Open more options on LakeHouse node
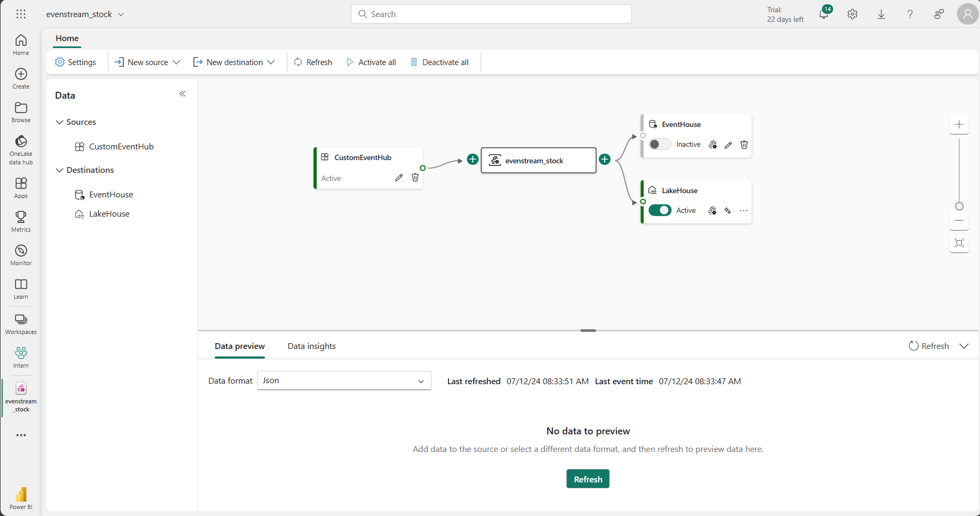Viewport: 980px width, 516px height. tap(743, 211)
